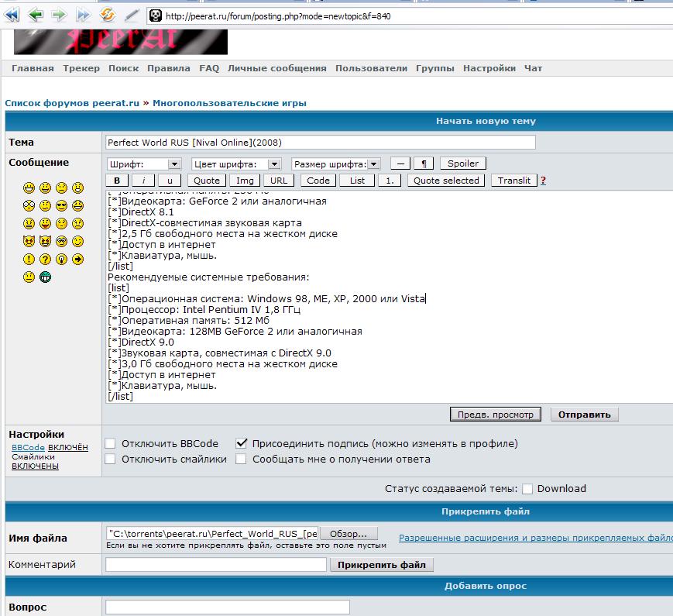
Task: Click the wand pen icon in browser toolbar
Action: click(132, 15)
